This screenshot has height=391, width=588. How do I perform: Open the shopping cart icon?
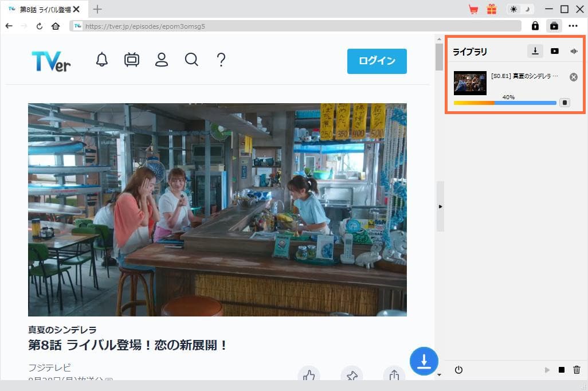tap(473, 9)
